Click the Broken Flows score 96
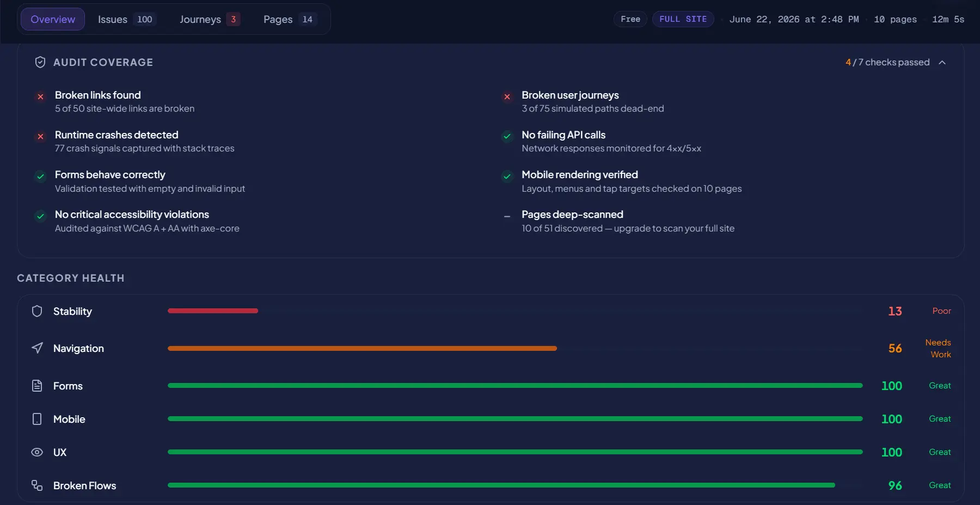 (895, 485)
